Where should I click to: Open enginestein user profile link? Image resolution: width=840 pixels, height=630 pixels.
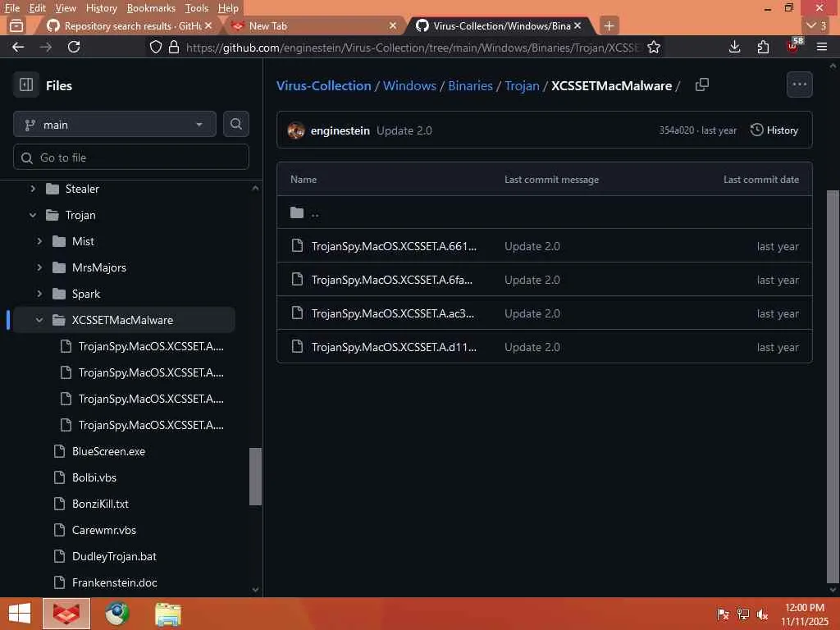pyautogui.click(x=340, y=130)
